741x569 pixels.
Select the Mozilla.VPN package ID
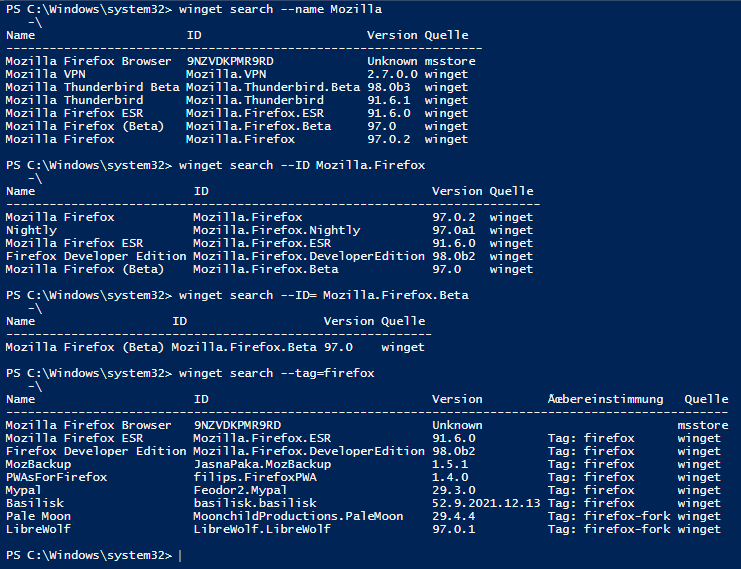(226, 74)
